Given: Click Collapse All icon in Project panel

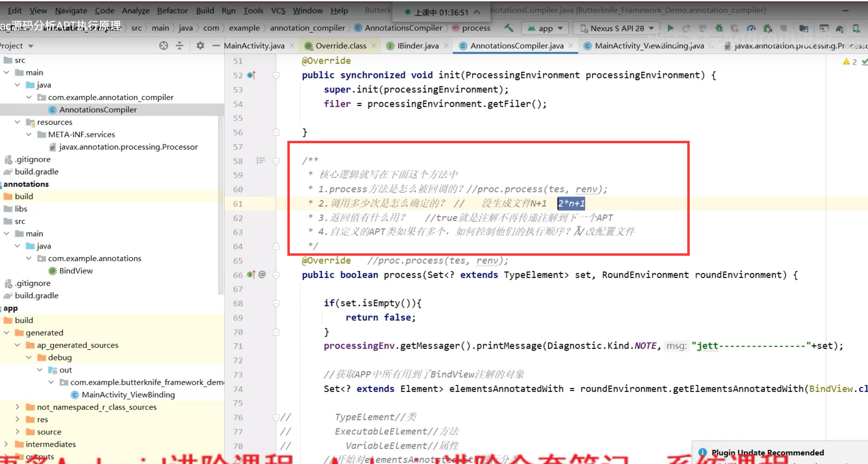Looking at the screenshot, I should (179, 45).
